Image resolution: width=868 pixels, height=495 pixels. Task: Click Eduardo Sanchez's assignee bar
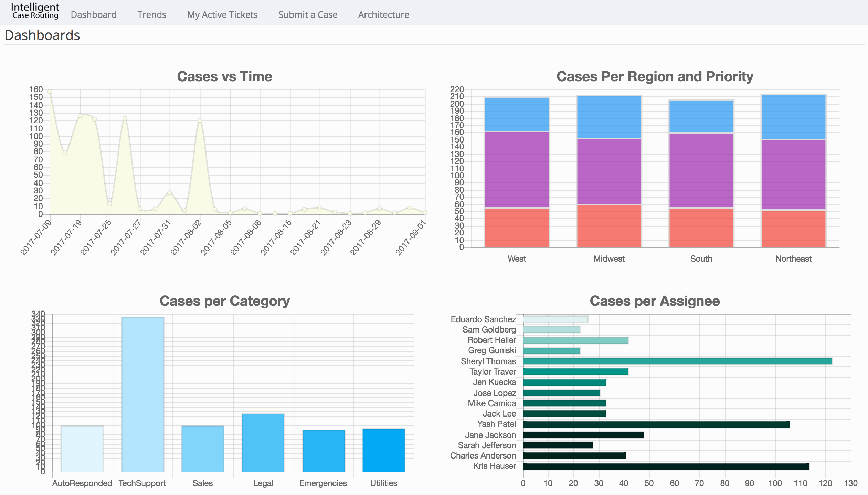point(555,319)
